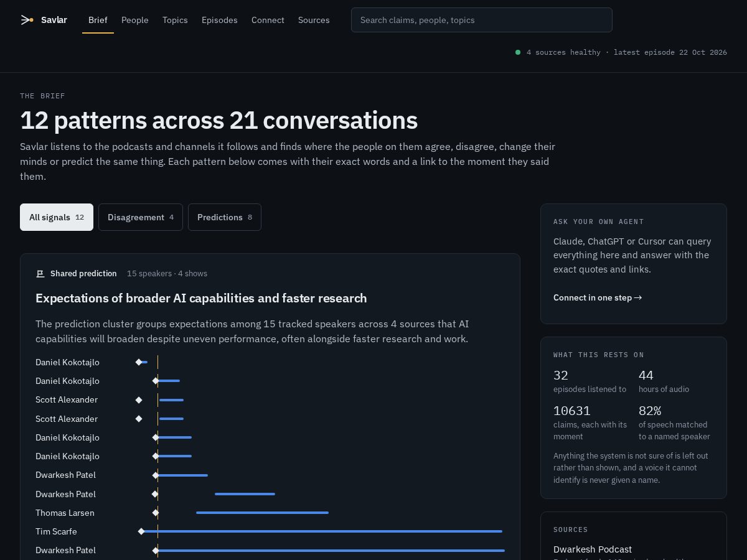Click the 10631 claims stat
This screenshot has height=560, width=747.
pos(590,422)
